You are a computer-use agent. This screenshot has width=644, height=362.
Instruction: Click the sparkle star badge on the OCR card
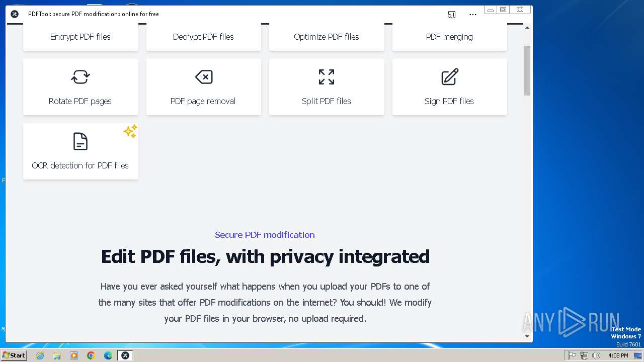pyautogui.click(x=130, y=132)
